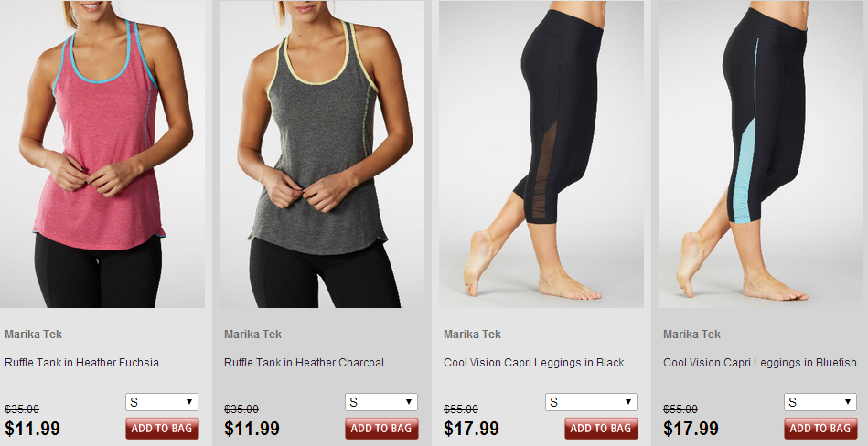
Task: Follow the Ruffle Tank in Heather Fuchsia link
Action: (x=81, y=363)
